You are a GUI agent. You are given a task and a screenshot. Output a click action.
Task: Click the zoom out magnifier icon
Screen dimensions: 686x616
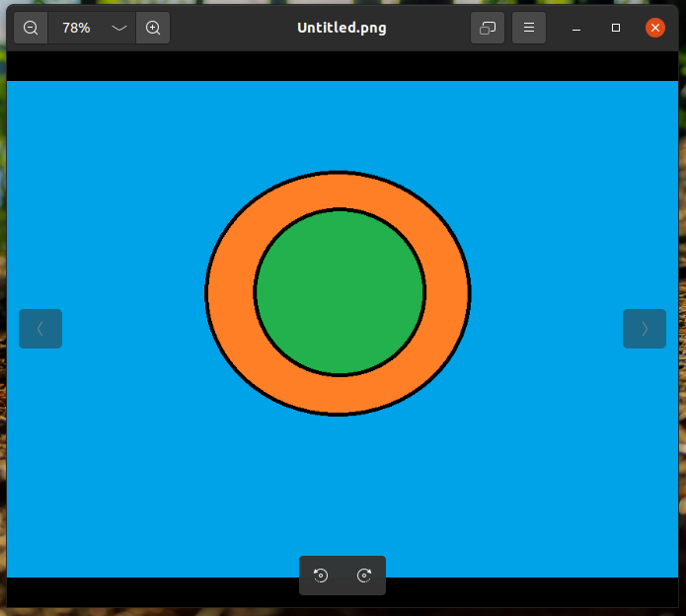[31, 28]
